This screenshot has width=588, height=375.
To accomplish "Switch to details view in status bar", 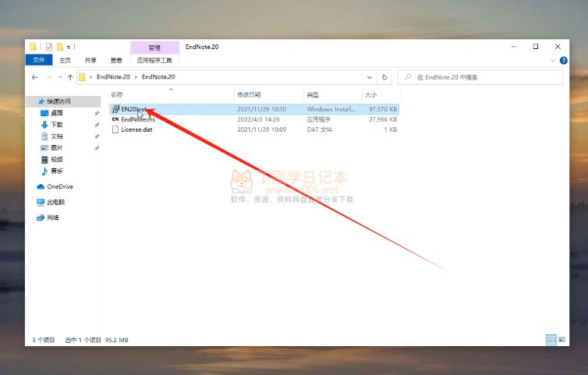I will tap(551, 340).
